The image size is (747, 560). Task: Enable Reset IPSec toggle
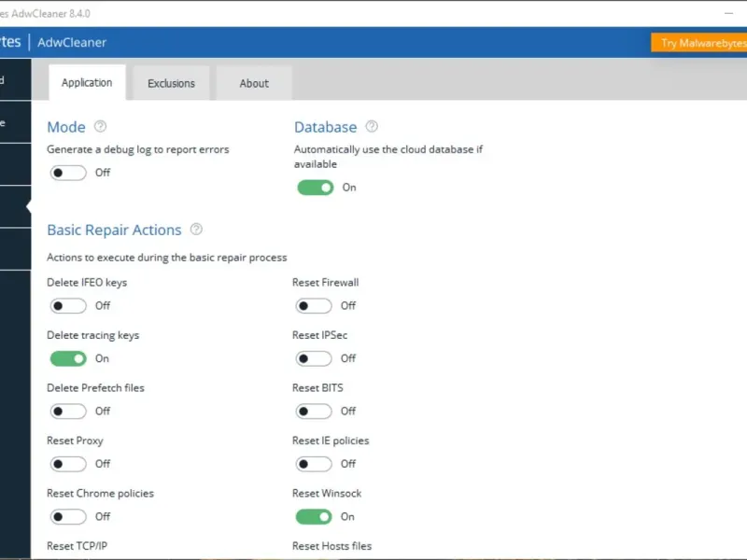(314, 358)
